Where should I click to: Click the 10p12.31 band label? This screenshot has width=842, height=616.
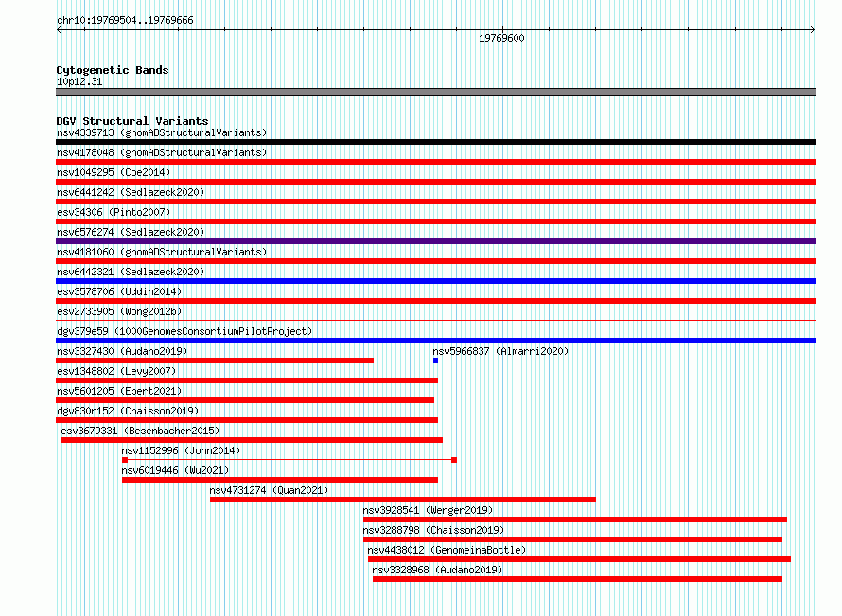[x=79, y=81]
